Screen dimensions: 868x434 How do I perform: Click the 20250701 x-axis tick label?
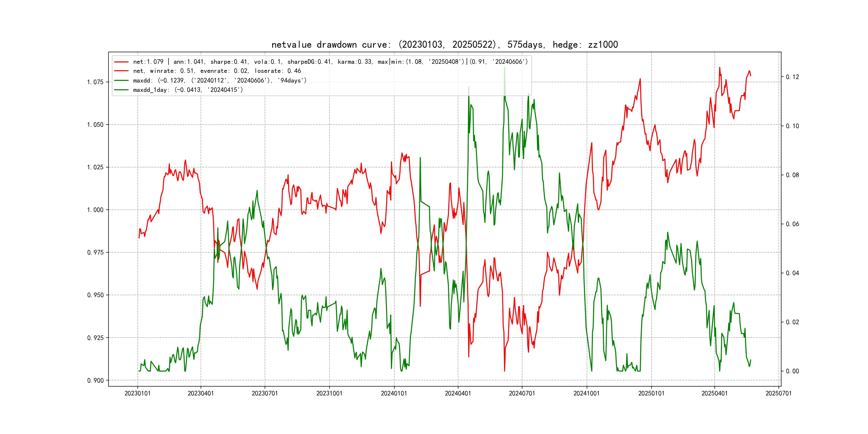pyautogui.click(x=778, y=393)
